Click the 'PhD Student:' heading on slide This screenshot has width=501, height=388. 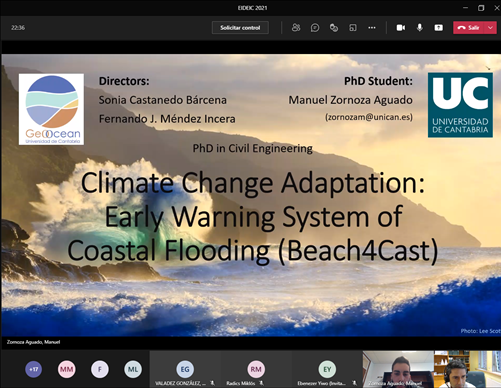tap(378, 81)
